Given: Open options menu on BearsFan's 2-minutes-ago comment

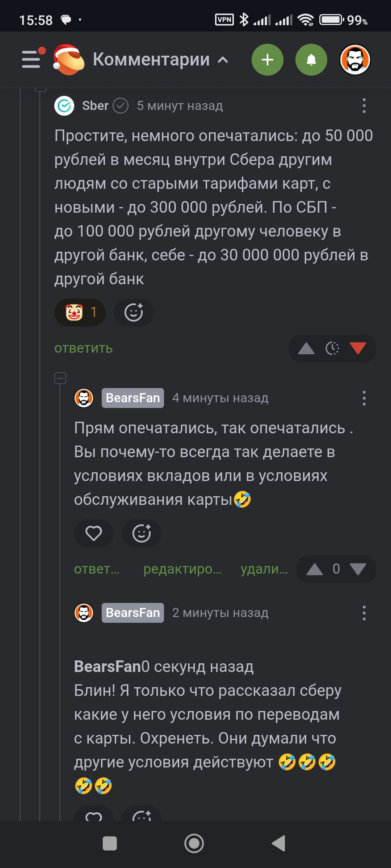Looking at the screenshot, I should 364,613.
